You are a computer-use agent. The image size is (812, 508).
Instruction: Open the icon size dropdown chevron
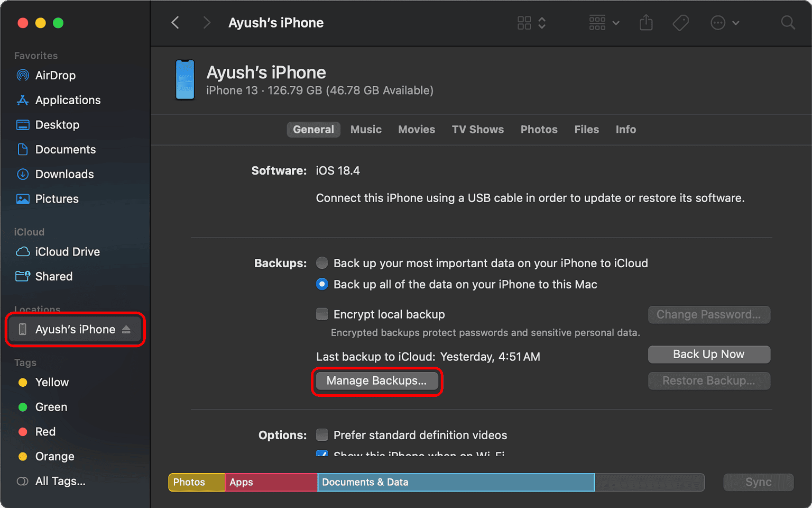click(542, 23)
